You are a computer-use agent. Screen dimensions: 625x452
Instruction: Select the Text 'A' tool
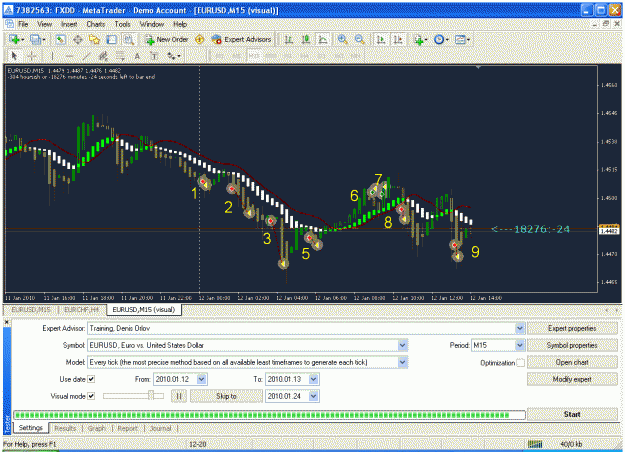(137, 56)
